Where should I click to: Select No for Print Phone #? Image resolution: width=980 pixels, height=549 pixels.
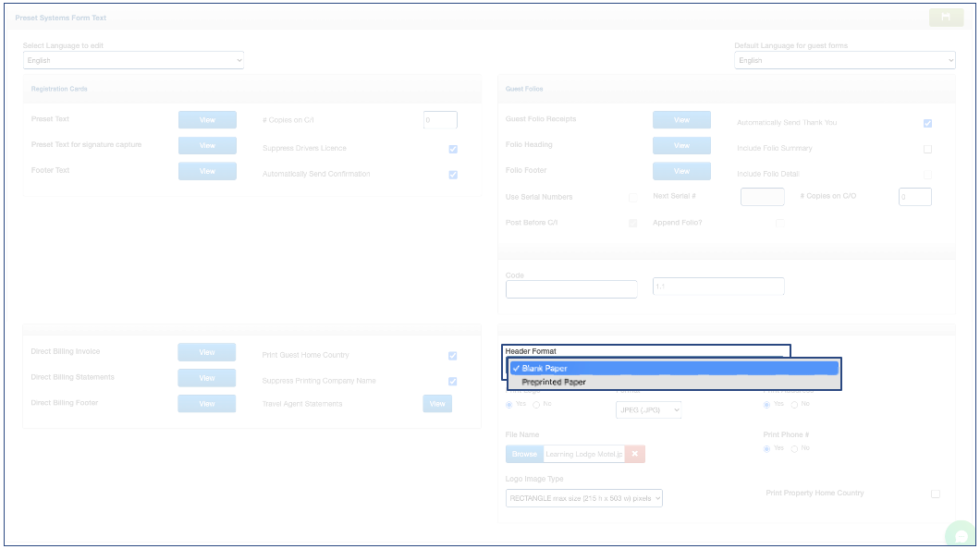point(794,448)
